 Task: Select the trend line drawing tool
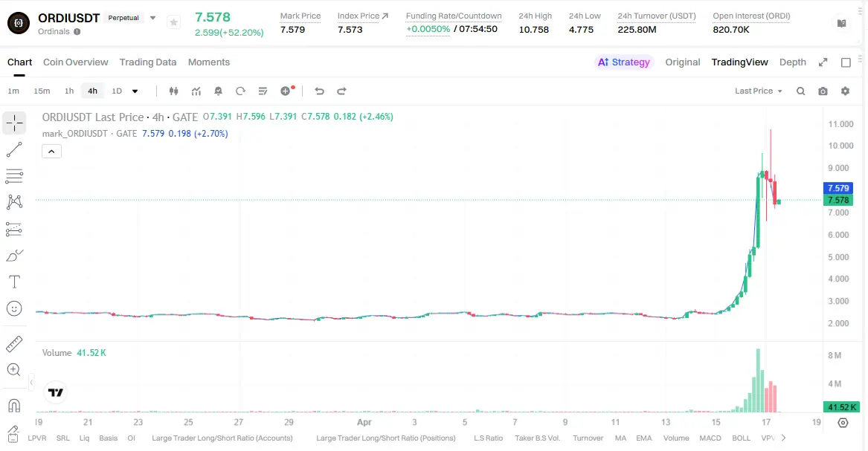14,149
